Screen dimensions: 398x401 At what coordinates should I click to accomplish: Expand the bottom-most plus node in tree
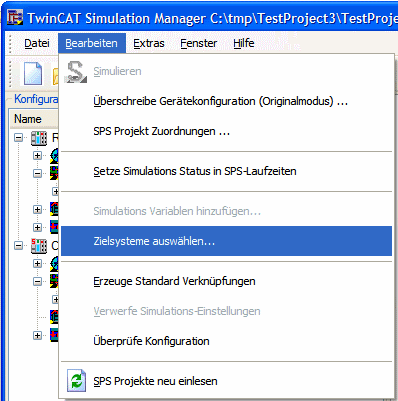pos(37,335)
